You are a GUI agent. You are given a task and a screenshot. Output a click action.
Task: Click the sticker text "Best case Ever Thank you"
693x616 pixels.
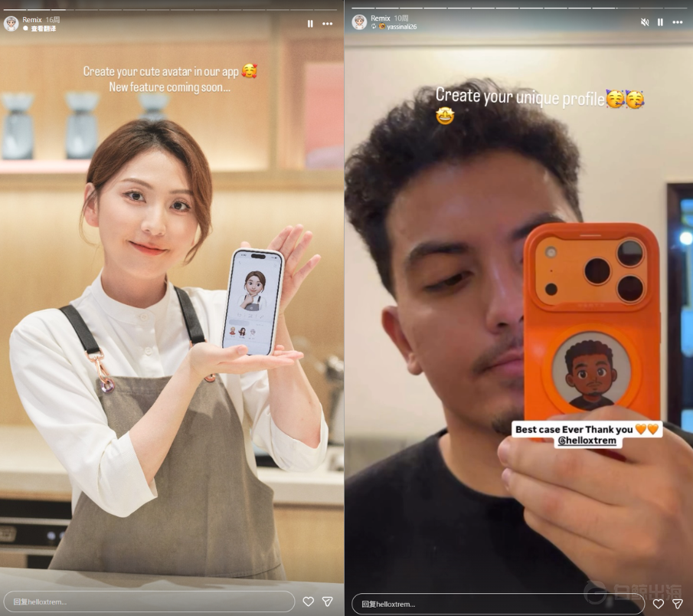pyautogui.click(x=574, y=429)
